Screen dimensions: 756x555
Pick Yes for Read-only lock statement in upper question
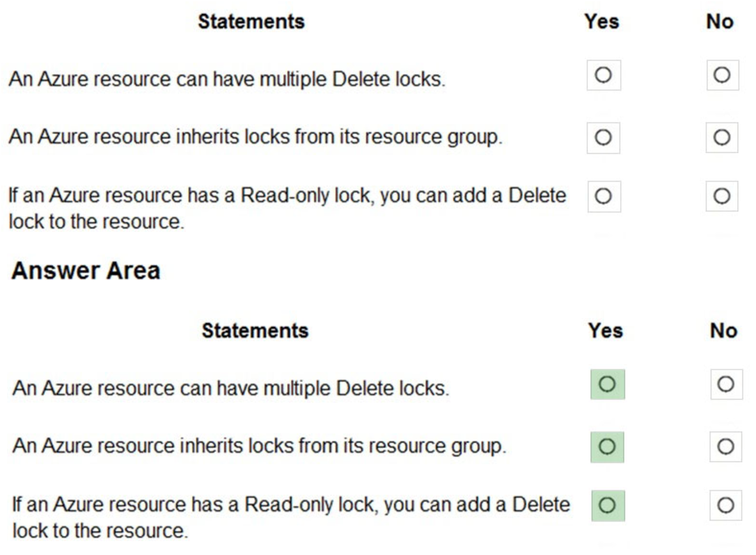coord(603,197)
